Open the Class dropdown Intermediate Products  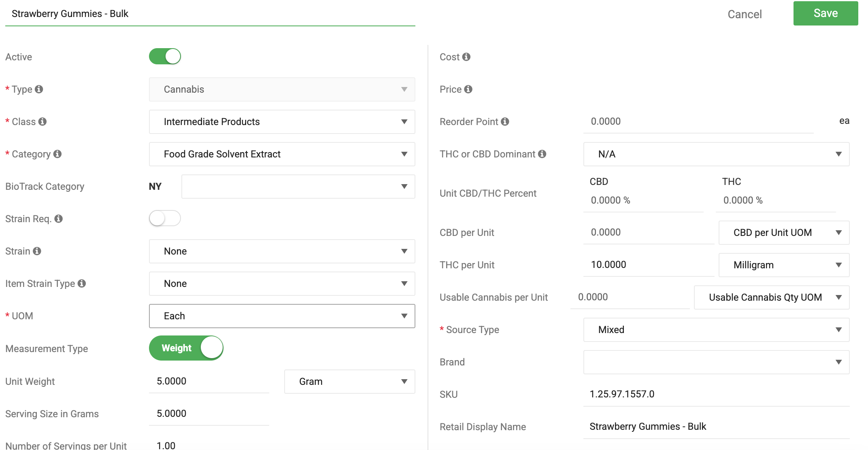pyautogui.click(x=282, y=122)
